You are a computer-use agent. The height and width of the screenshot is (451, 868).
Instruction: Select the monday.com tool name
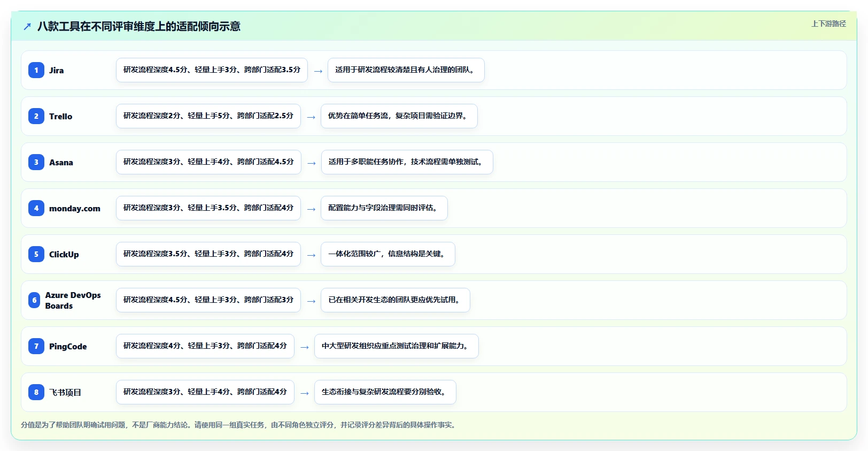click(75, 208)
